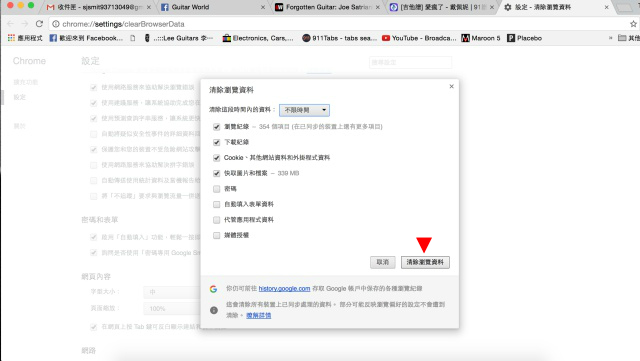Close the Forgotten Guitar tab
The width and height of the screenshot is (640, 361).
[x=378, y=7]
